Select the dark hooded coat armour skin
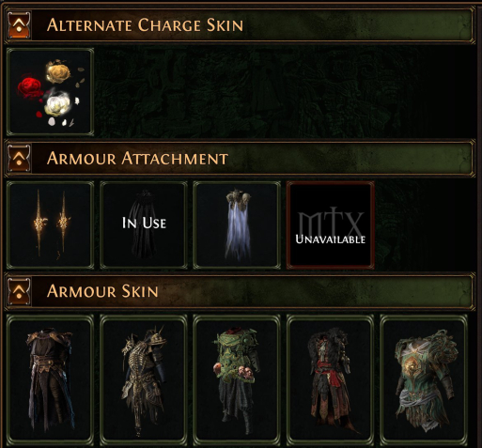 click(50, 380)
